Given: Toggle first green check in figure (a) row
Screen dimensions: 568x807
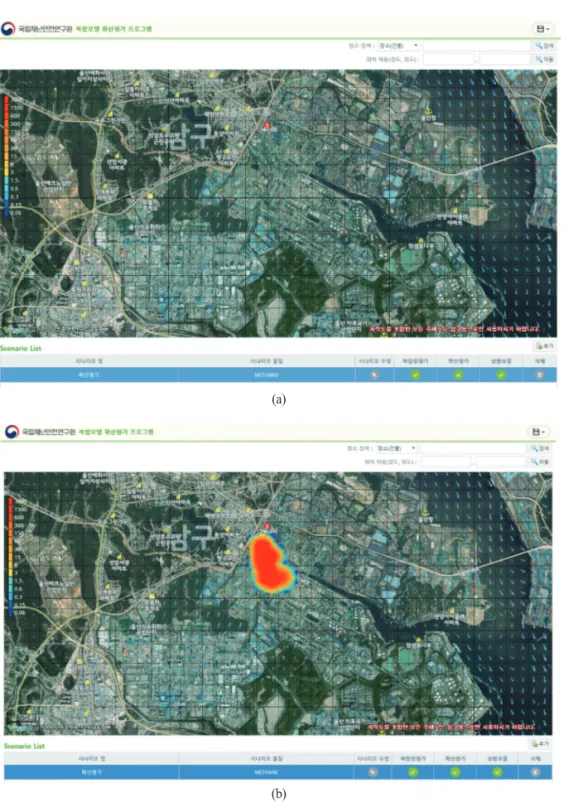Looking at the screenshot, I should [415, 375].
